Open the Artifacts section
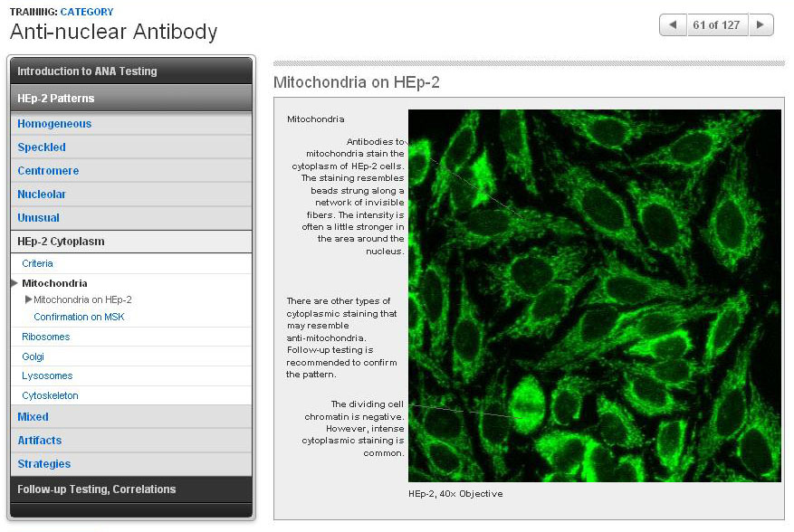 [x=40, y=441]
